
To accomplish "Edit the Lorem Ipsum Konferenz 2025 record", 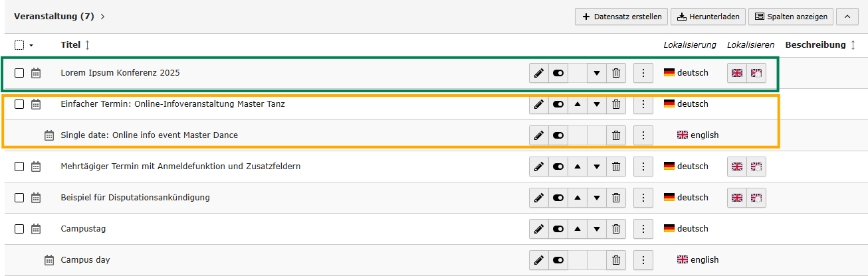I will 539,73.
